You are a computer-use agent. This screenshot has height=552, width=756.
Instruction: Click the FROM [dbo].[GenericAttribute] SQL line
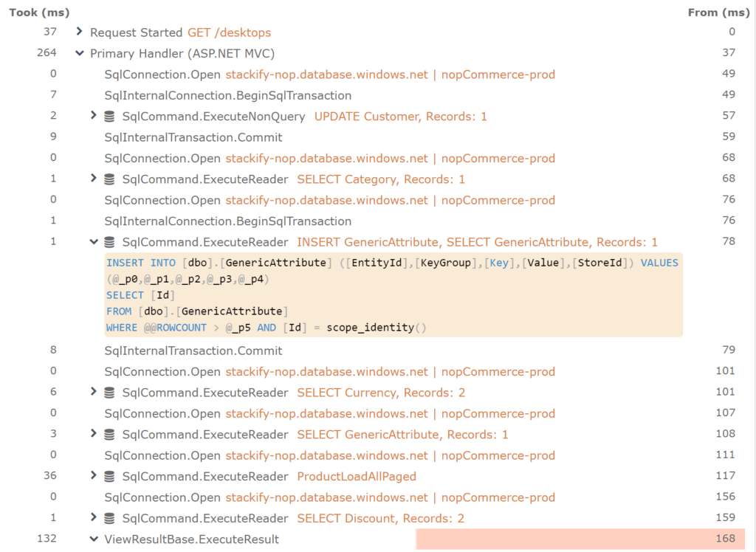tap(197, 311)
